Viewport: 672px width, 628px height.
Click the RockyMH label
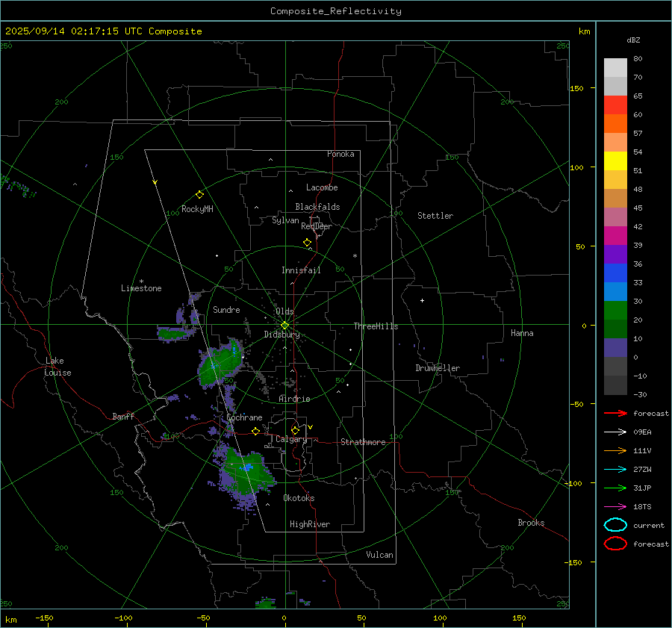point(197,209)
